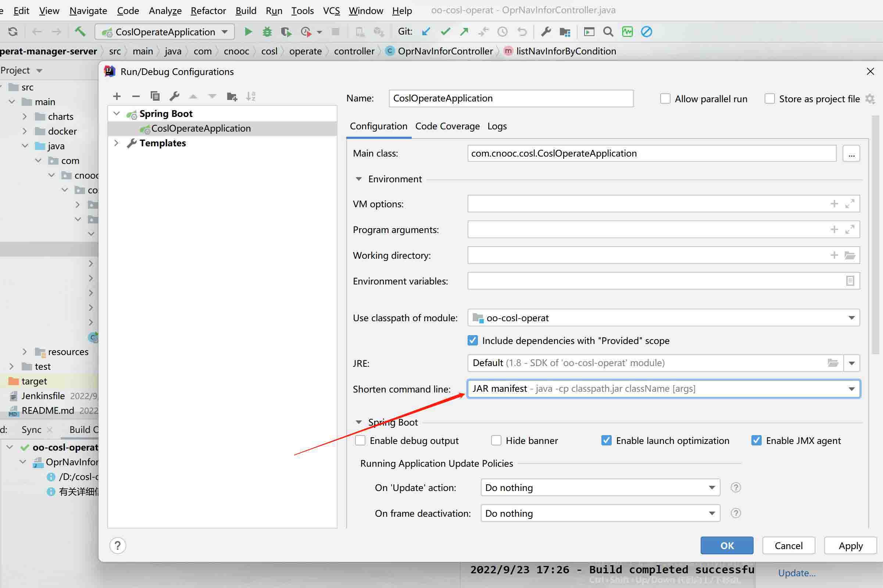Toggle Hide banner checkbox

(x=496, y=440)
